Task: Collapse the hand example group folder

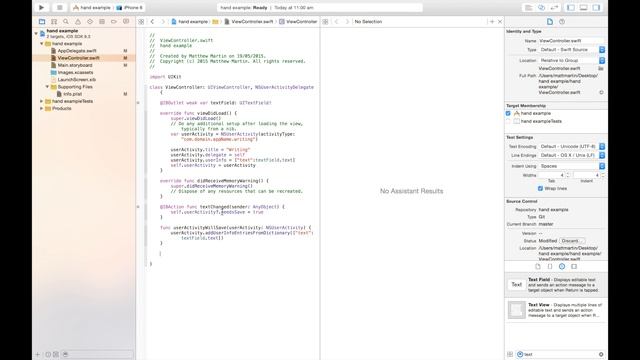Action: (x=42, y=44)
